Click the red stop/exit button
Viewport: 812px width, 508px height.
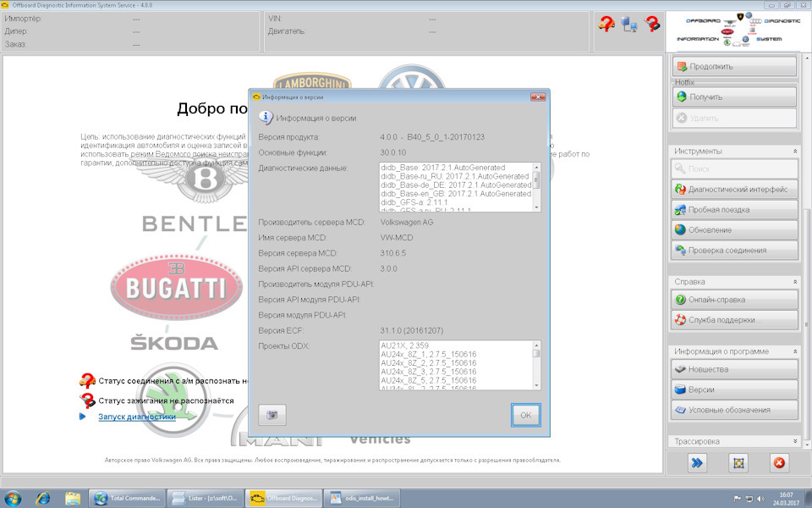[779, 463]
